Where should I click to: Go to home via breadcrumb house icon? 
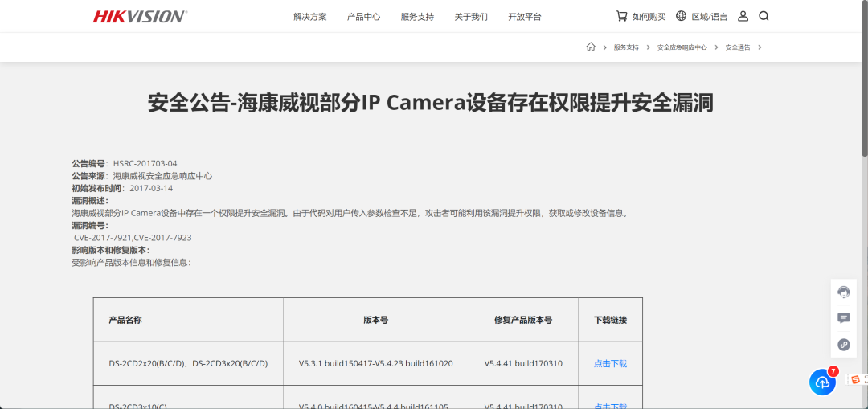tap(591, 47)
